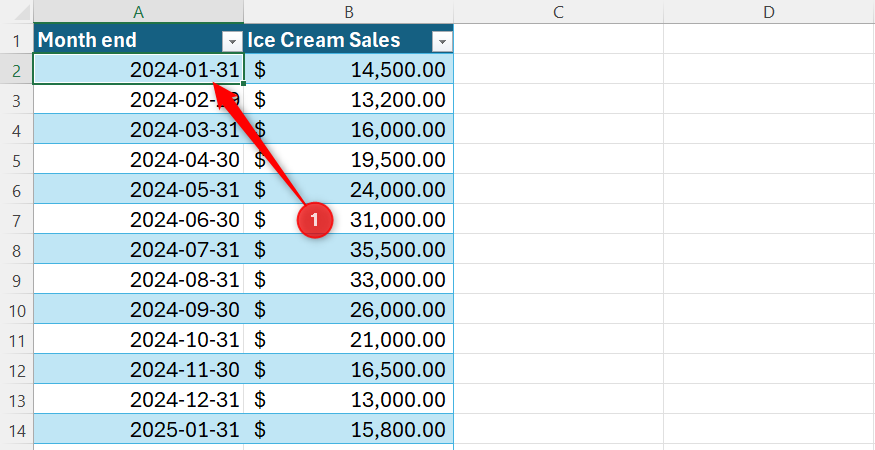The image size is (875, 450).
Task: Click the sales value 16,000.00
Action: tap(398, 130)
